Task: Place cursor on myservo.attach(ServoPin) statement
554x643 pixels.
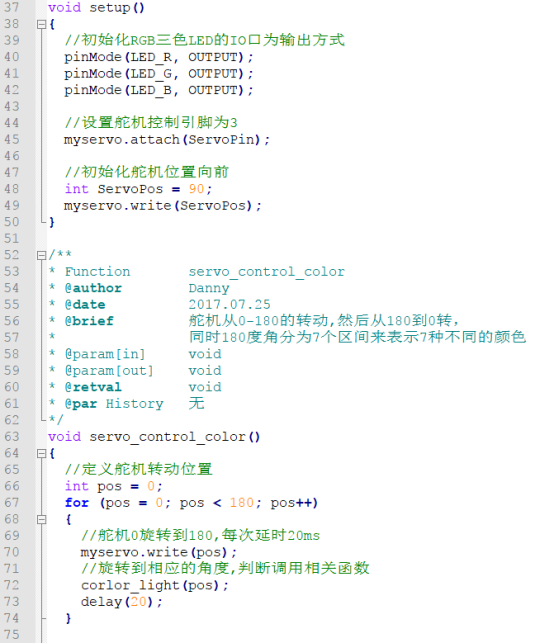Action: click(167, 140)
